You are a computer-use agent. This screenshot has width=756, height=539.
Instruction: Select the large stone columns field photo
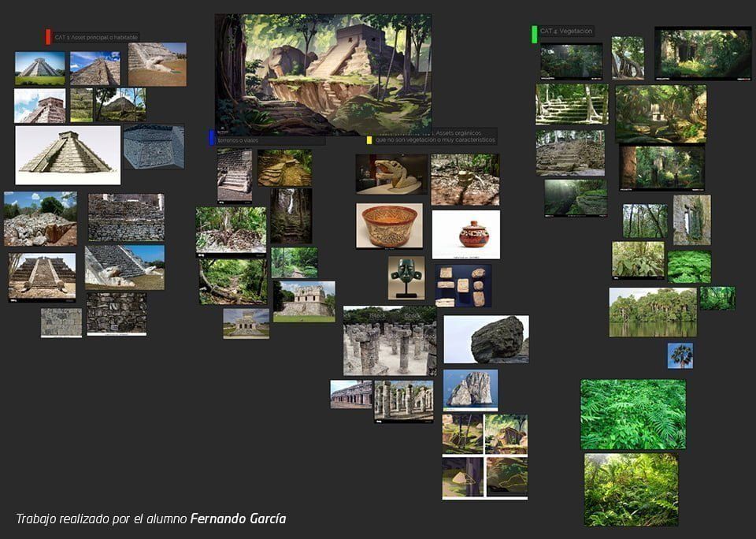pyautogui.click(x=390, y=340)
